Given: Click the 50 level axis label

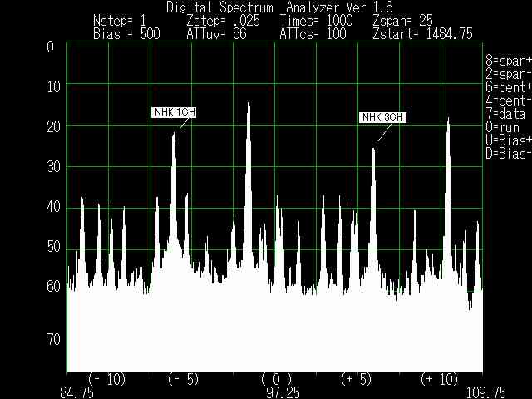Looking at the screenshot, I should tap(53, 247).
